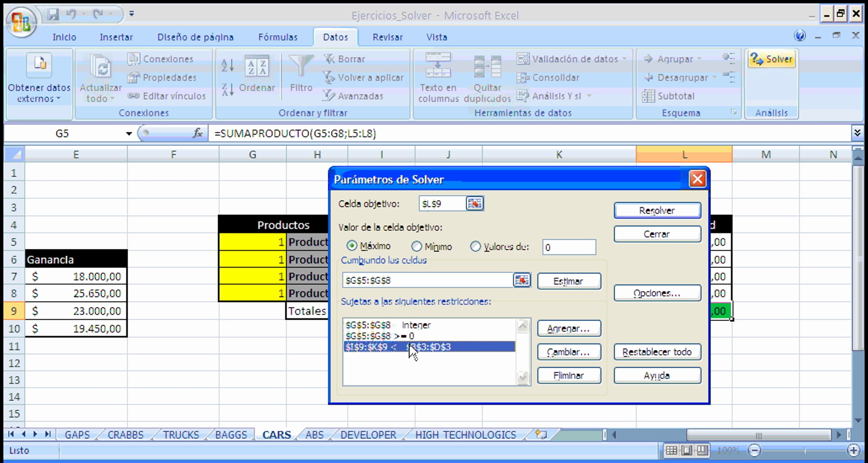Switch to the Fórmulas ribbon tab
Screen dimensions: 868x463
coord(277,37)
